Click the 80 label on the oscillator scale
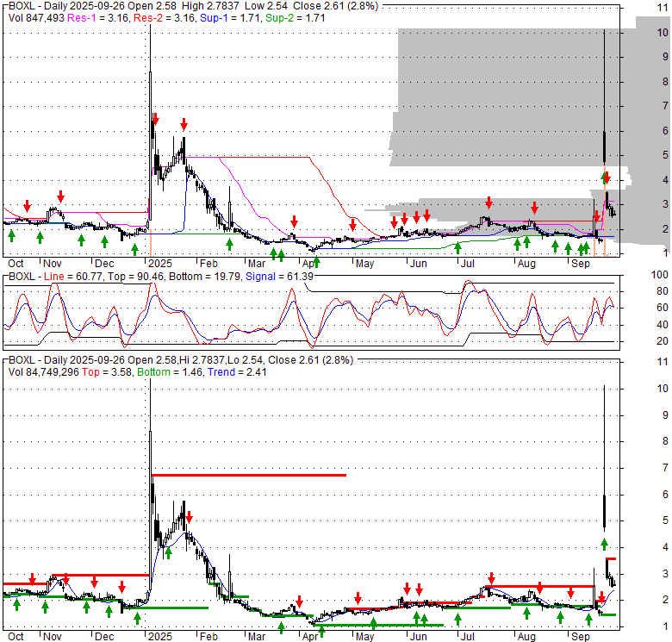Screen dimensions: 672x642 coord(663,291)
